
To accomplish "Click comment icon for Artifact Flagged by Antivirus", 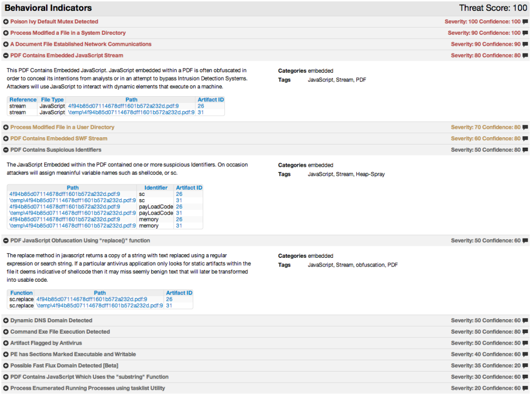I will (525, 343).
